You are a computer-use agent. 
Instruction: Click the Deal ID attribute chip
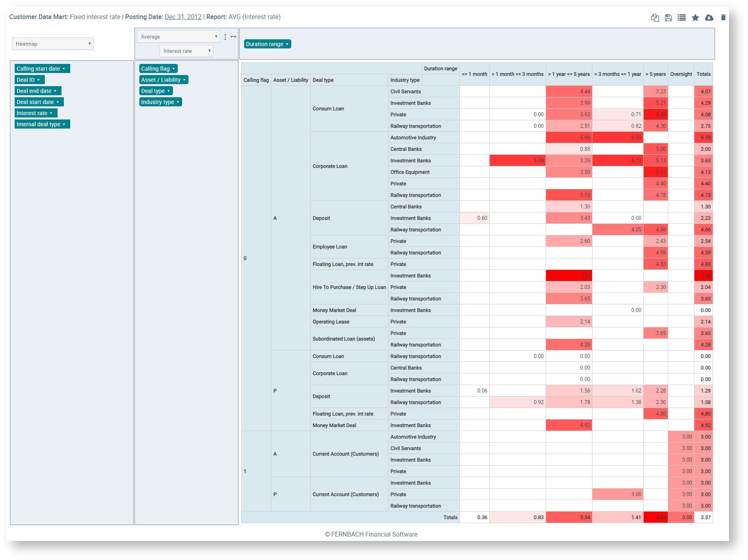29,80
